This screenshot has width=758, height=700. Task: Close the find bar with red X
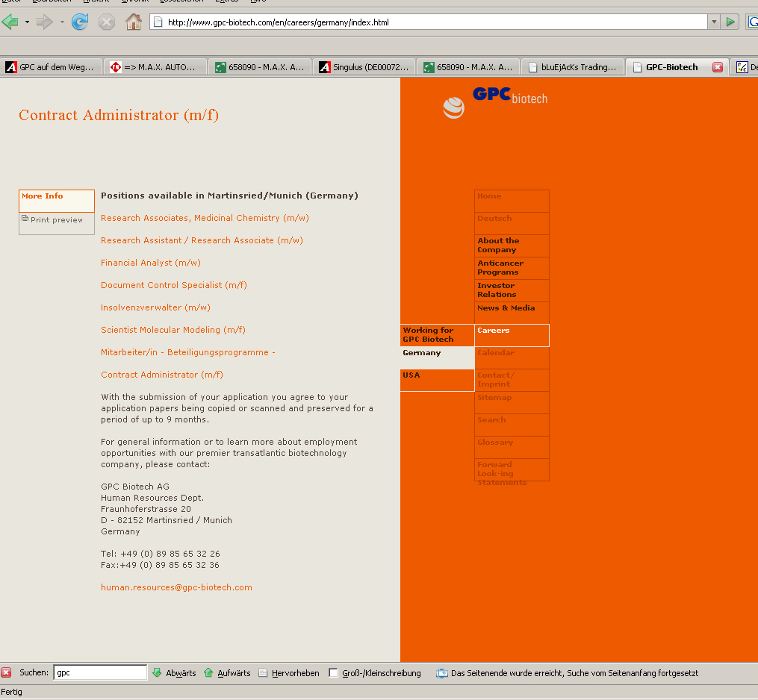6,672
